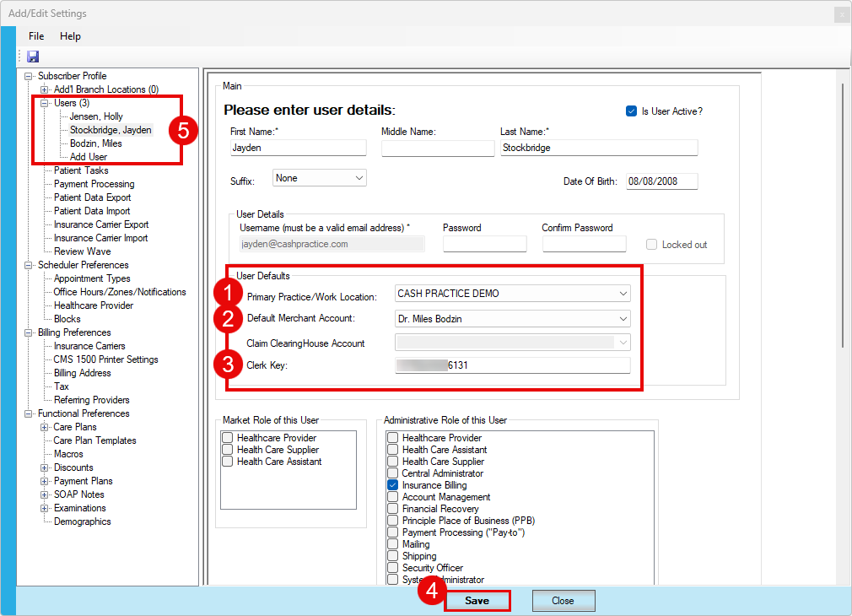
Task: Click the Last Name input field
Action: (599, 148)
